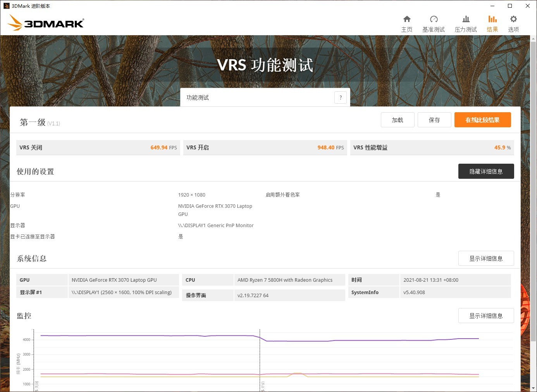Click VRS 开启 score 948.40 FPS
The image size is (537, 392).
pyautogui.click(x=330, y=147)
